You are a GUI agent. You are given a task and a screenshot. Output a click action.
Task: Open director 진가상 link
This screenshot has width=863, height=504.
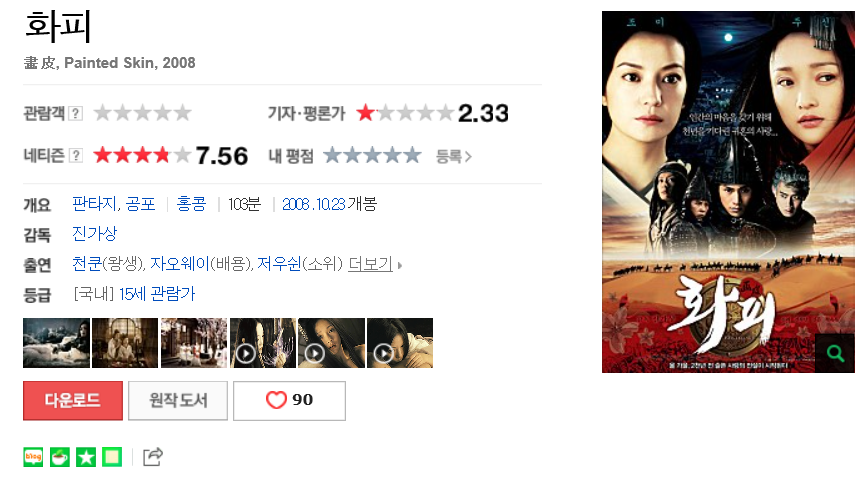pos(95,234)
